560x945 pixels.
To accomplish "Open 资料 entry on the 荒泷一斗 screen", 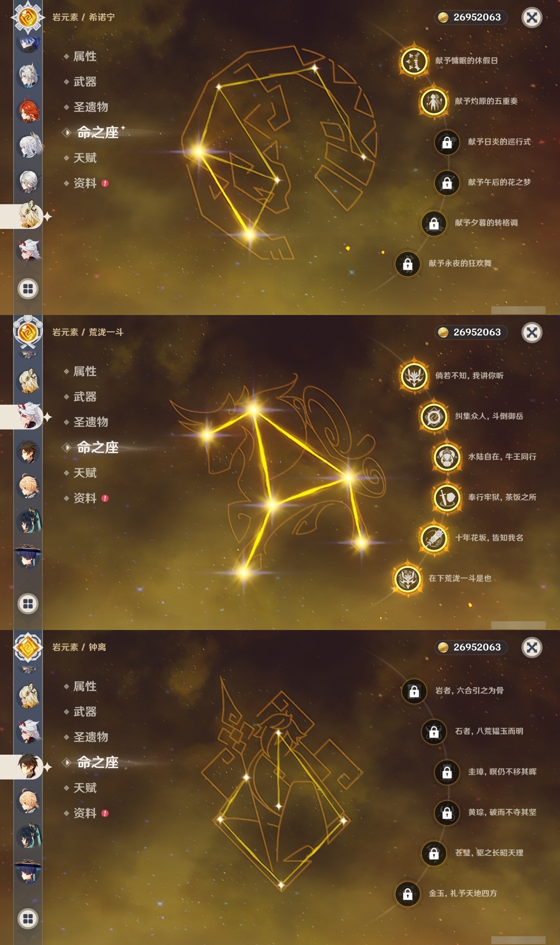I will click(85, 498).
